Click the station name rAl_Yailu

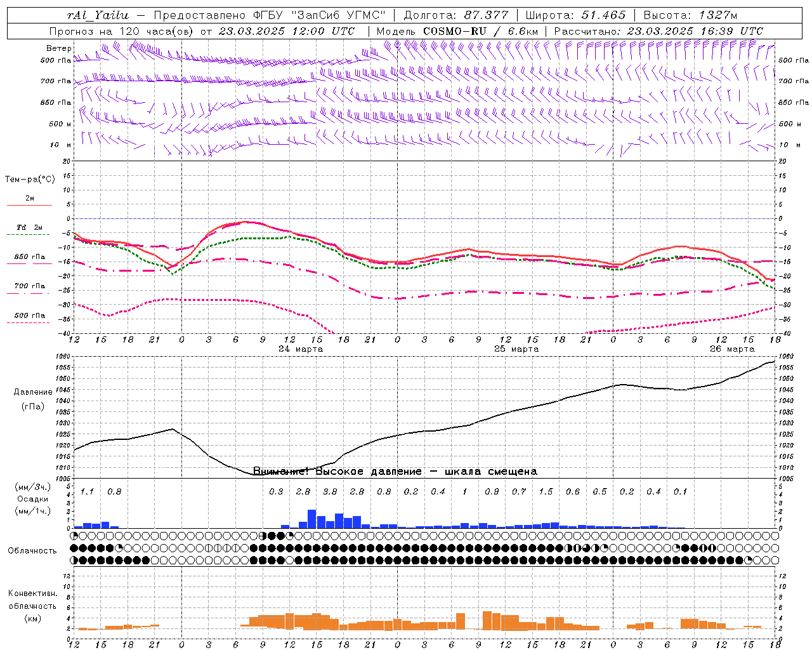click(x=98, y=16)
